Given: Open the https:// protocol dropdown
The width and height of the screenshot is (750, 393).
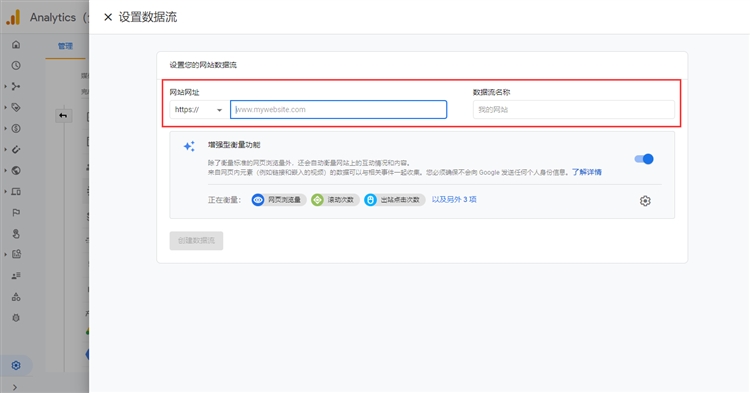Looking at the screenshot, I should point(199,109).
